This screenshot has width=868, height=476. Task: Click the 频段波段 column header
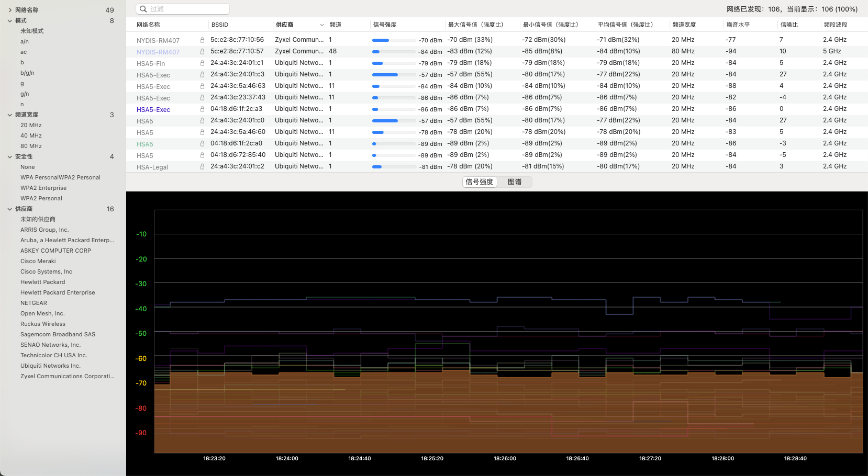pos(836,25)
